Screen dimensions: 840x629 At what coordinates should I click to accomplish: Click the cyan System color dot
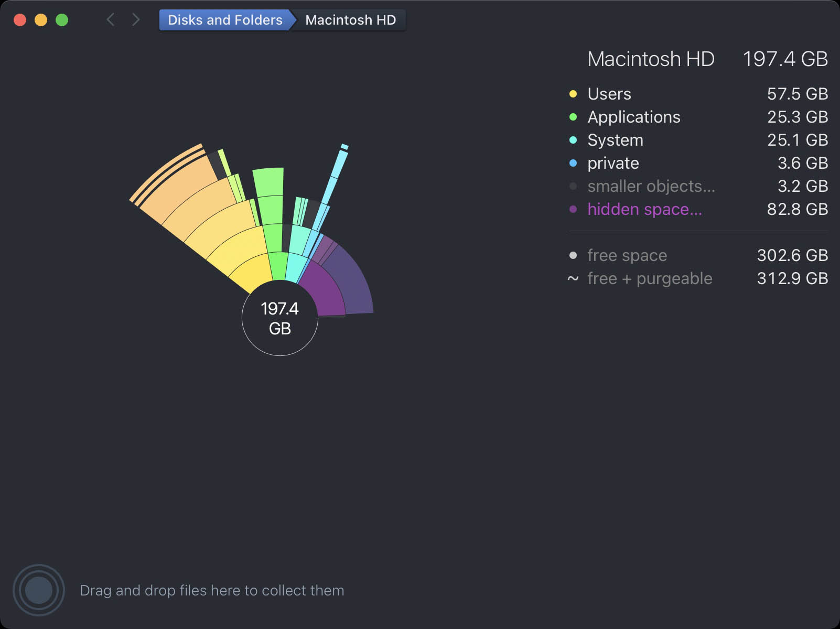click(573, 140)
